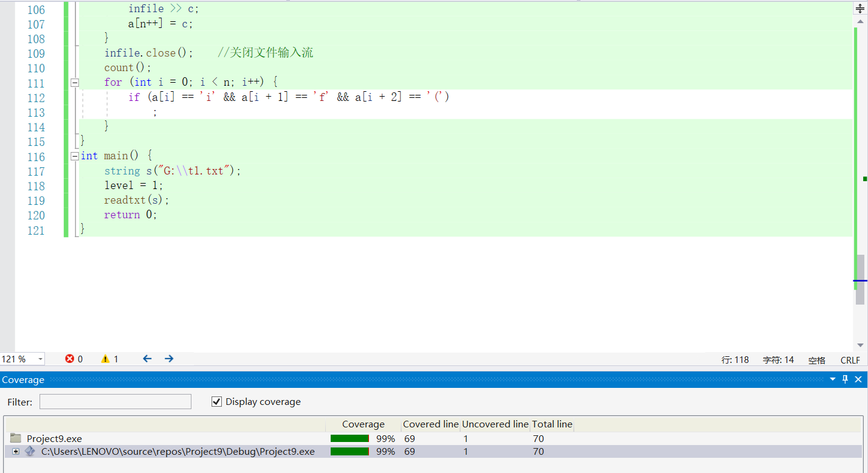The image size is (868, 473).
Task: Pin or auto-hide the Coverage panel
Action: click(x=846, y=379)
